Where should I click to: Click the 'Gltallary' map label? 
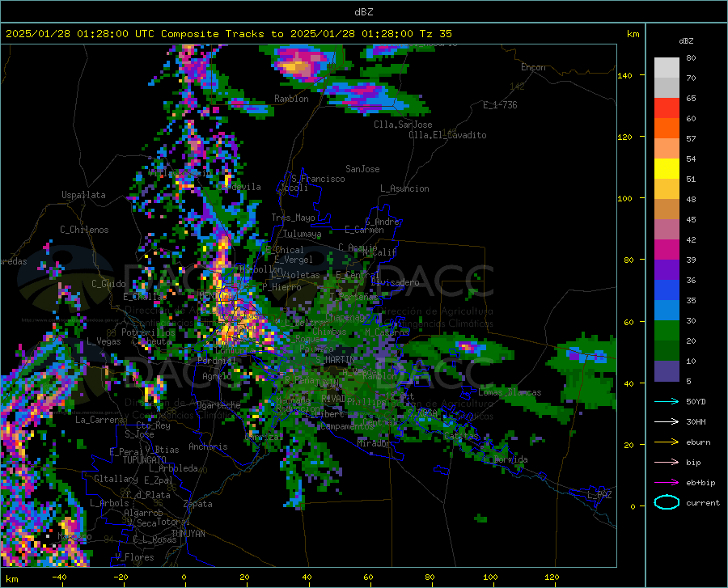pyautogui.click(x=116, y=479)
